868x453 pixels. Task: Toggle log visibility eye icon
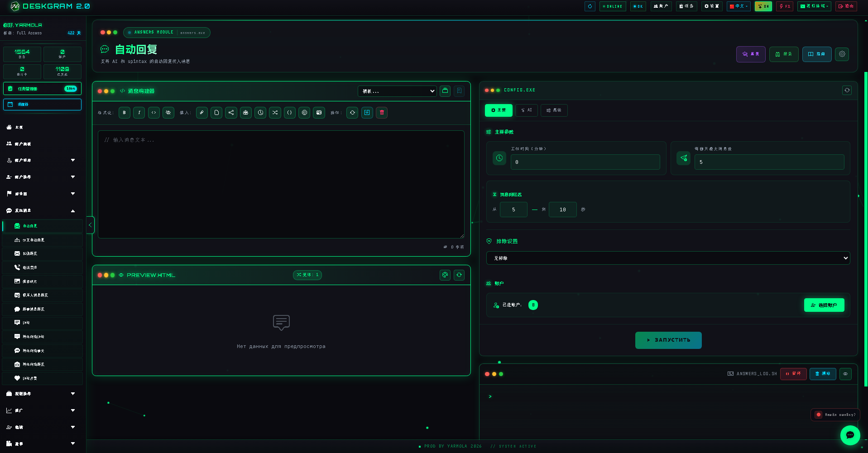pyautogui.click(x=845, y=374)
